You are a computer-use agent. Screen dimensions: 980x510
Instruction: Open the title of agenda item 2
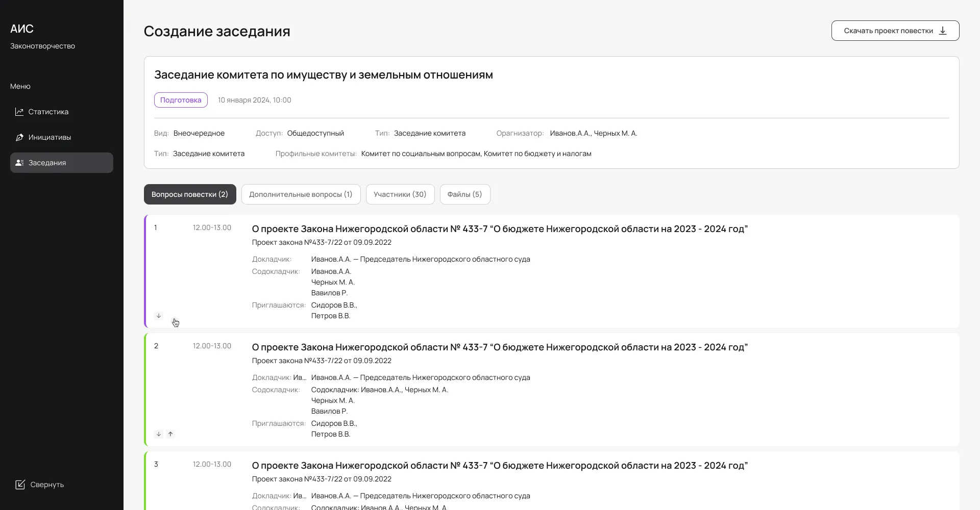point(499,347)
